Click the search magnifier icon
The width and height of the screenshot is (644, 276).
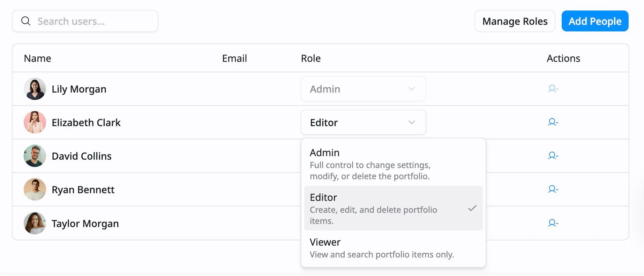coord(26,21)
